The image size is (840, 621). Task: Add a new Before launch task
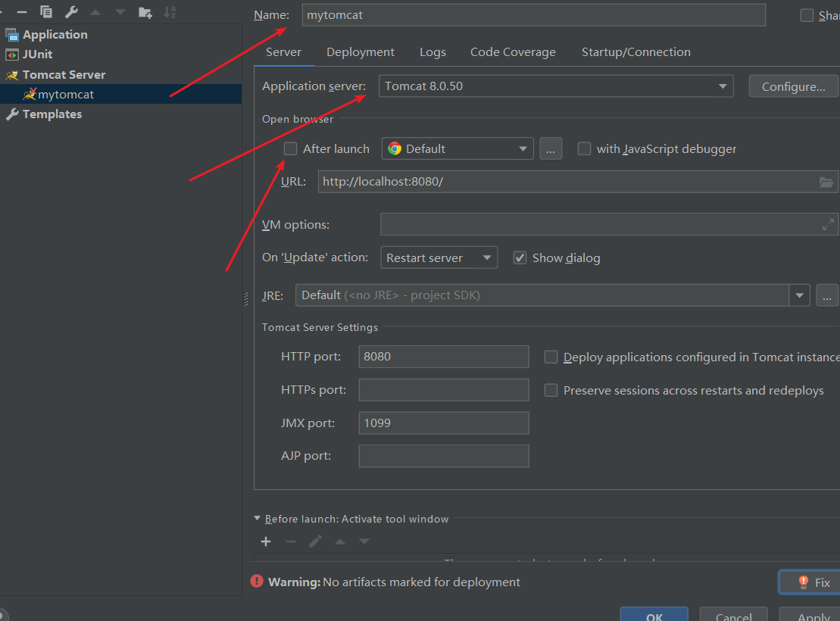click(x=266, y=541)
